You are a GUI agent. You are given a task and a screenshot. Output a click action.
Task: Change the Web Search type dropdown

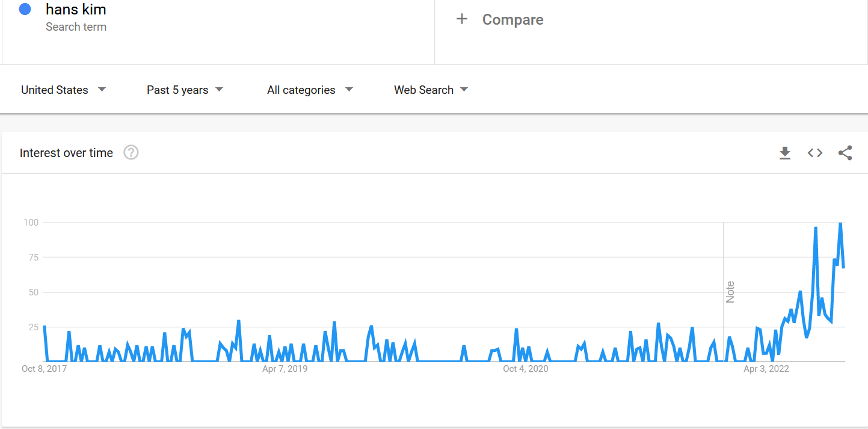click(x=431, y=90)
